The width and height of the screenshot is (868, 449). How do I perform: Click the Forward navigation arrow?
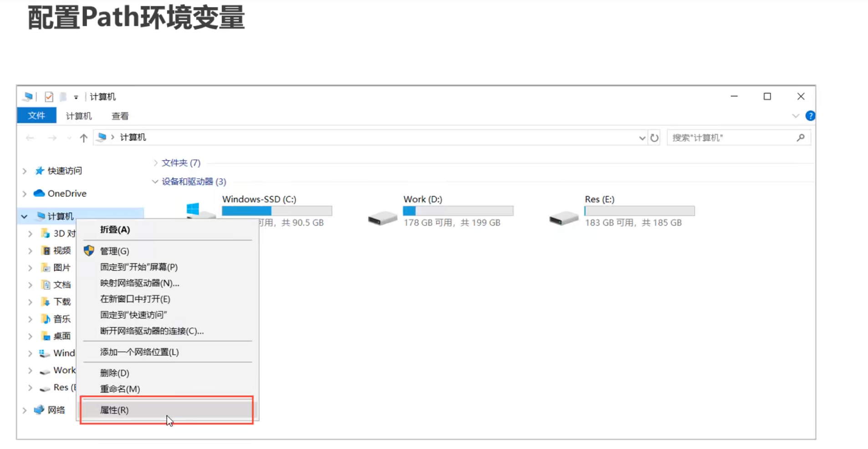(x=52, y=138)
